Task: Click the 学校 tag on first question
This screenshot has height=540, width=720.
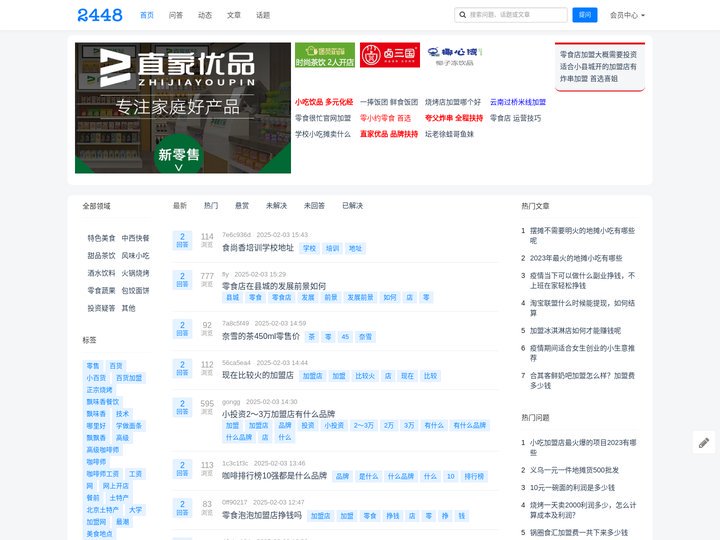Action: coord(309,248)
